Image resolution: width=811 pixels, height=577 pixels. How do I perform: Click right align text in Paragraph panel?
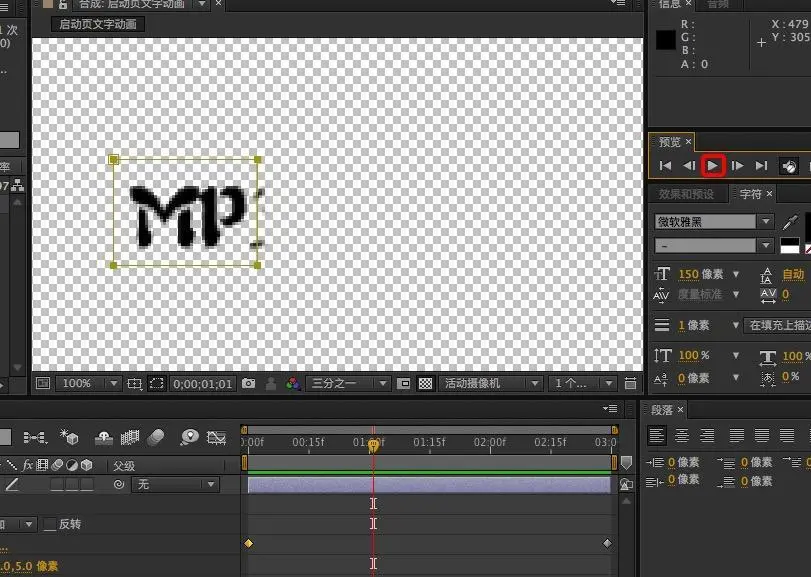707,435
